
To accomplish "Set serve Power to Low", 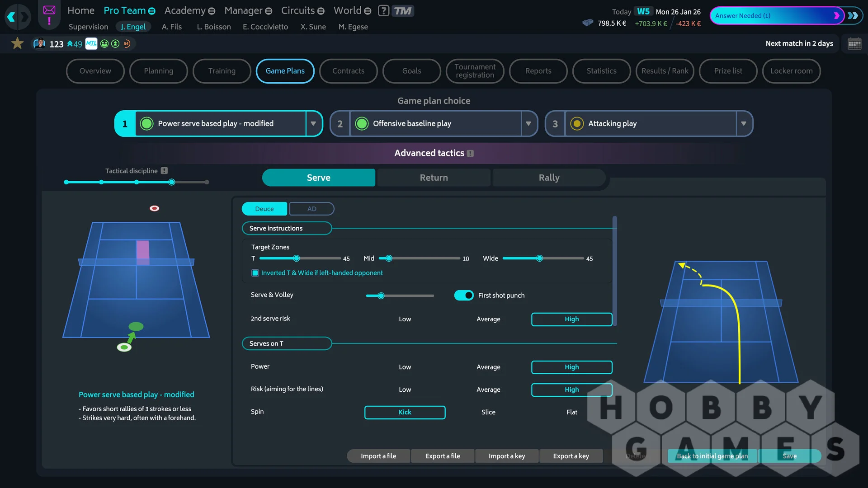I will 405,367.
